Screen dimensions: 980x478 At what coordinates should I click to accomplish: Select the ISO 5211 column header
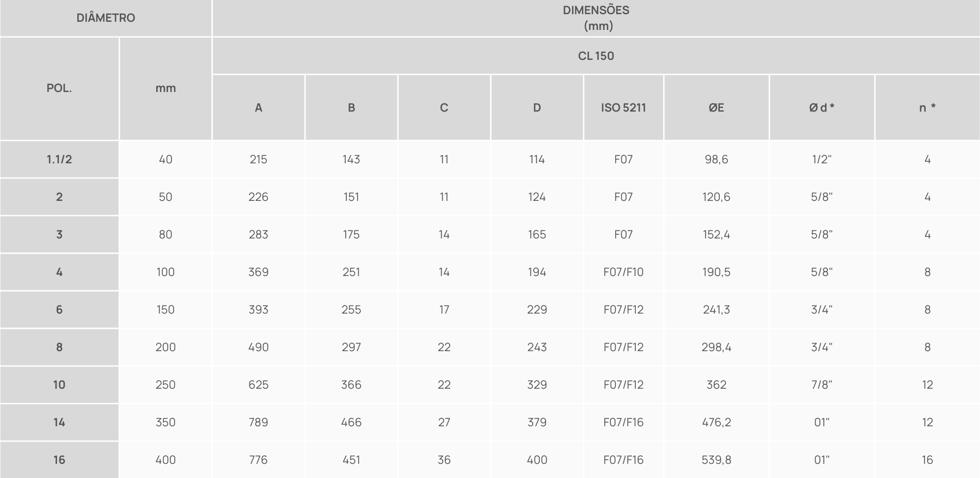click(623, 108)
